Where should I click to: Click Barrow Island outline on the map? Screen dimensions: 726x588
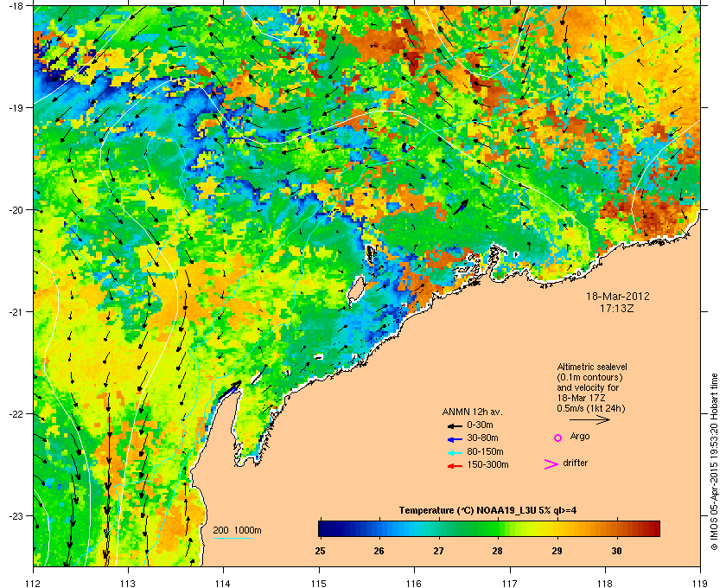click(x=355, y=291)
